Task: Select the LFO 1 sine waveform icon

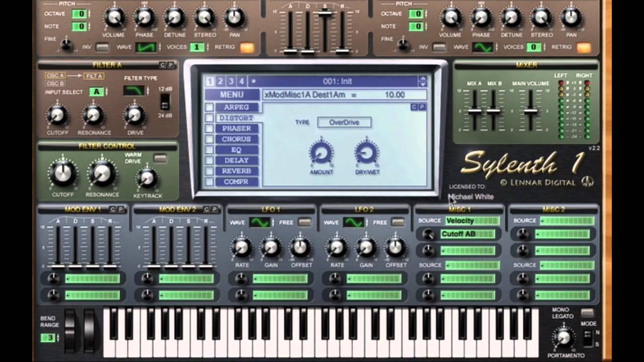Action: [259, 222]
